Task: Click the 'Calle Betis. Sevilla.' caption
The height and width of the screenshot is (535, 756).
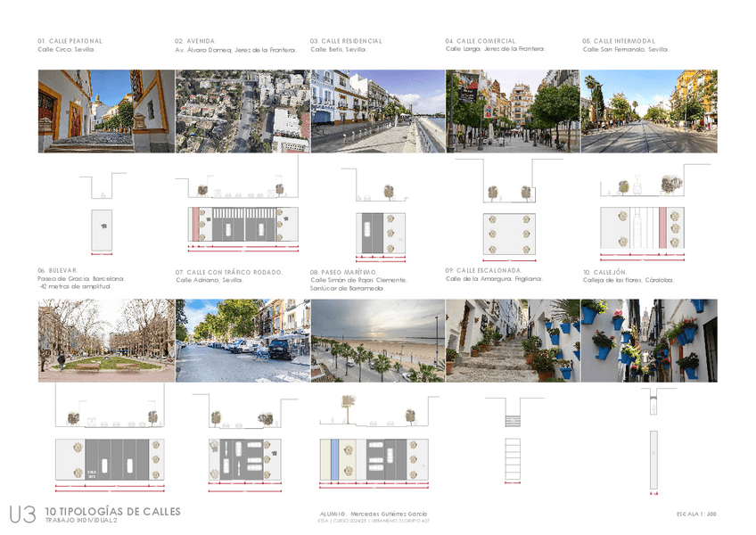Action: (339, 49)
